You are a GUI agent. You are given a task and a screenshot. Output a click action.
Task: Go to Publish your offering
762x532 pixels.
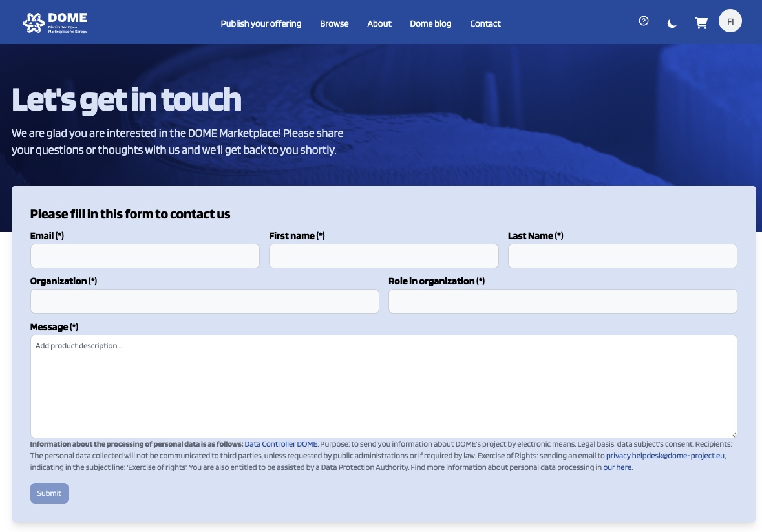(x=261, y=23)
